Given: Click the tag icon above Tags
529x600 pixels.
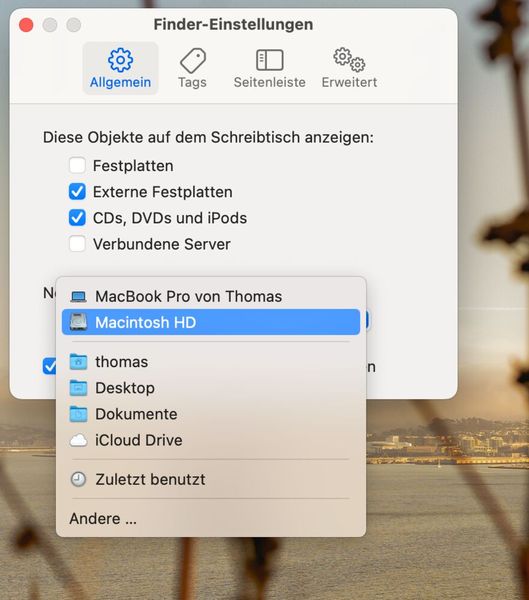Looking at the screenshot, I should pyautogui.click(x=193, y=60).
